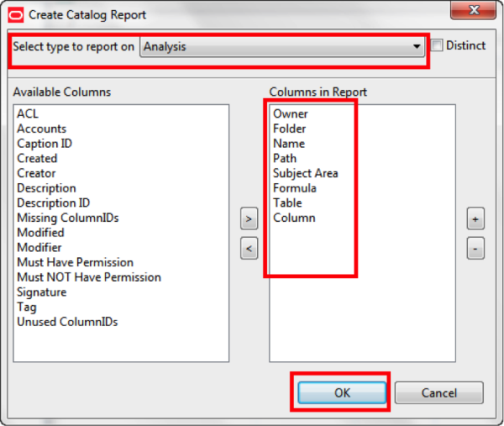Viewport: 504px width, 426px height.
Task: Open the report type dropdown showing Analysis
Action: click(282, 47)
